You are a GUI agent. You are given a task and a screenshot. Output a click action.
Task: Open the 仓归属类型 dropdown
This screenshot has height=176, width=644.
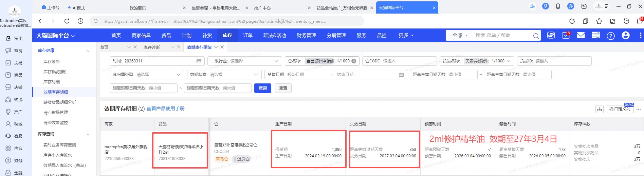click(x=147, y=75)
